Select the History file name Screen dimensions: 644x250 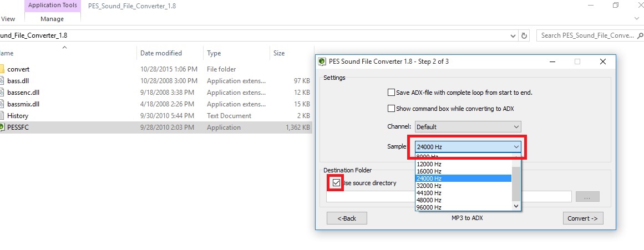(18, 116)
